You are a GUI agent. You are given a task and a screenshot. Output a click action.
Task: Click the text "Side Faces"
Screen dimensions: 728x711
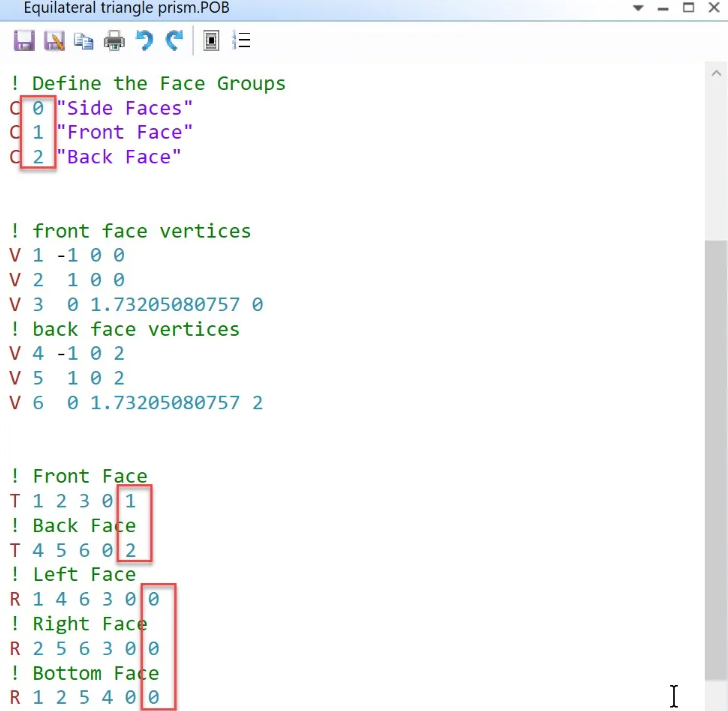[x=124, y=108]
